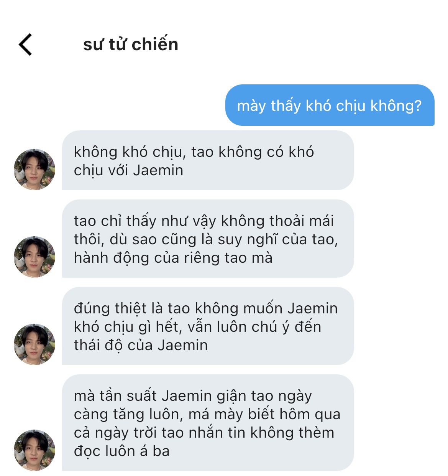The height and width of the screenshot is (476, 448).
Task: Select message starting "không khó chịu, tao không"
Action: [x=208, y=160]
